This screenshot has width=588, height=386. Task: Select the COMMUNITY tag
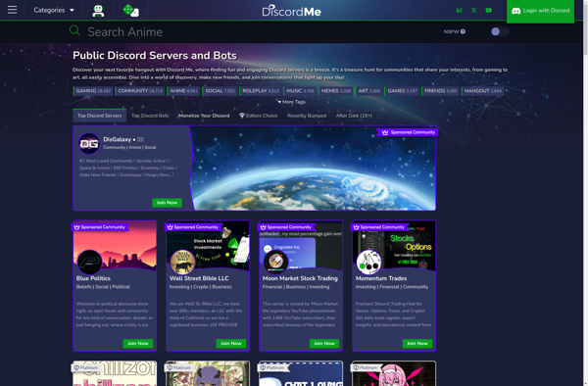tap(140, 91)
